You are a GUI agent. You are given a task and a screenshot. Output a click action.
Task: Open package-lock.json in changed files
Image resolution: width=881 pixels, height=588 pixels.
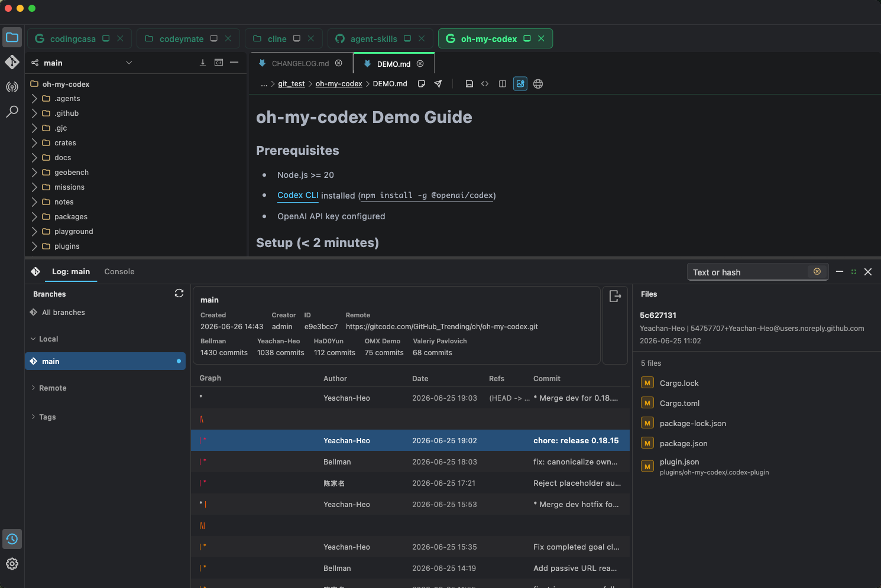tap(693, 423)
